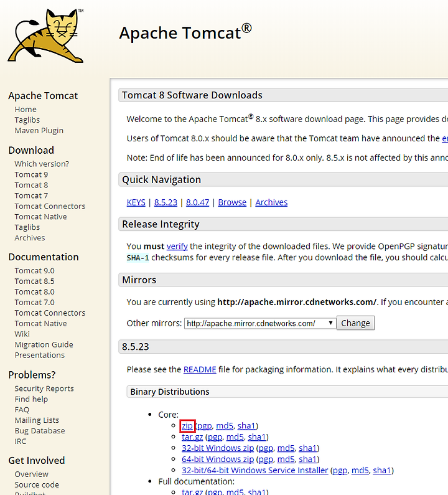Click pgp link beside Core tar.gz
Screen dimensions: 448x495
tap(215, 437)
